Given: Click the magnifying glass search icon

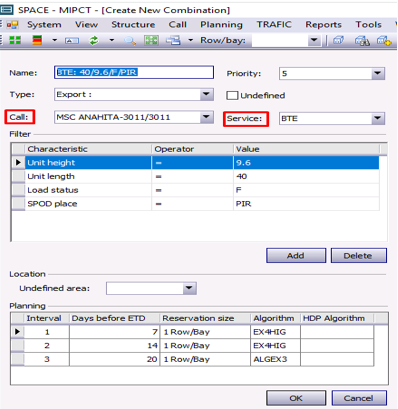Looking at the screenshot, I should [130, 41].
